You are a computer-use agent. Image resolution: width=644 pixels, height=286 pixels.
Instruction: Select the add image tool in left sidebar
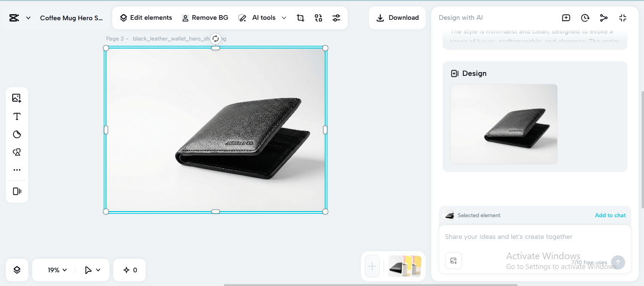click(x=17, y=98)
